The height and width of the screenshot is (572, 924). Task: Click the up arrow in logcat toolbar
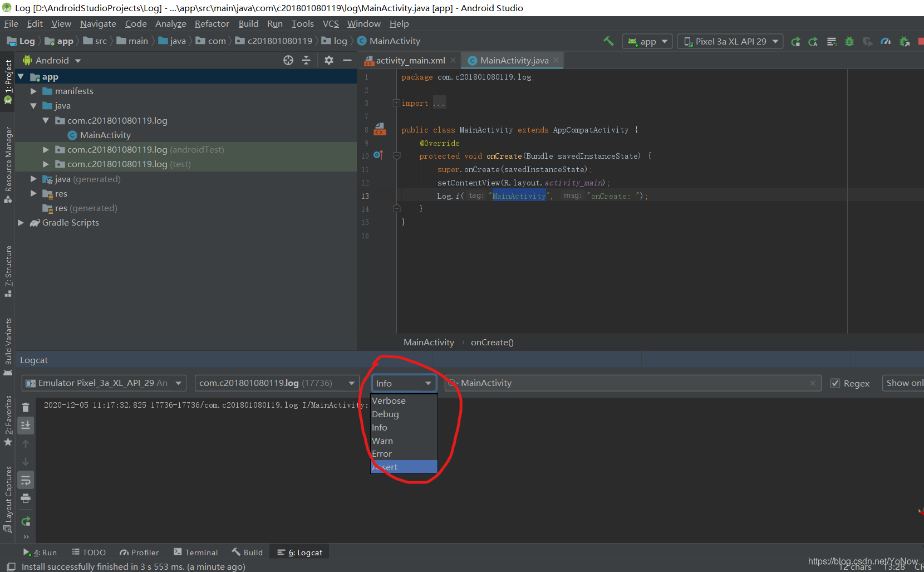[x=26, y=444]
